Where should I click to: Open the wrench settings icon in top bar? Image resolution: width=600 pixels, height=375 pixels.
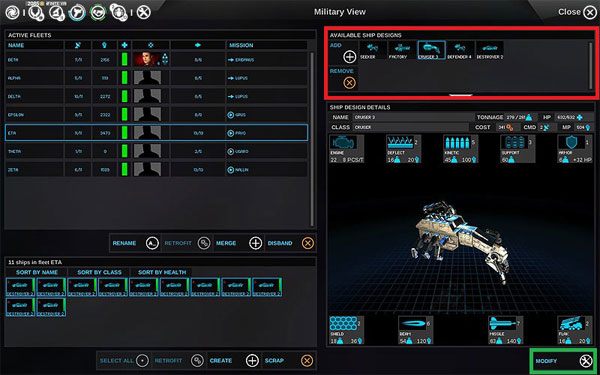coord(143,12)
